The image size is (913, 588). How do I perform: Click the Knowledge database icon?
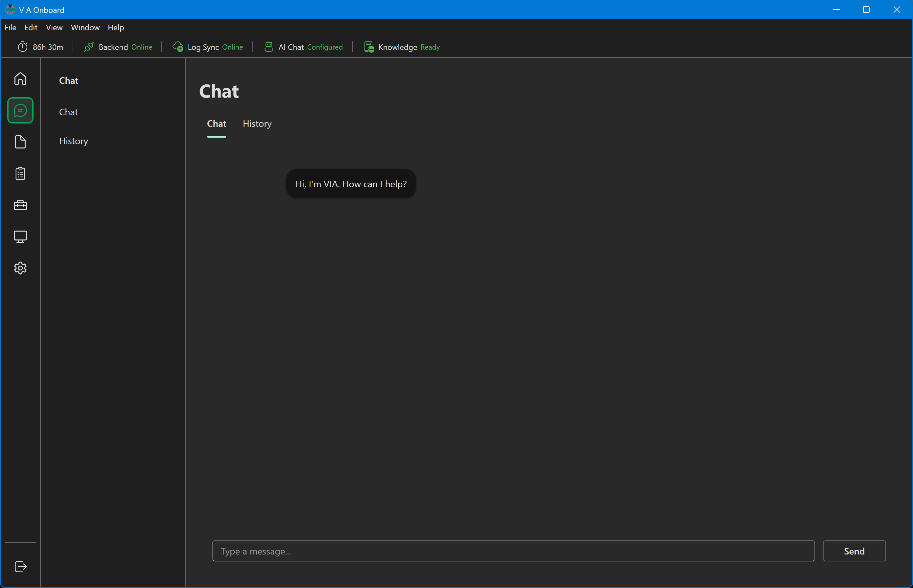(369, 47)
